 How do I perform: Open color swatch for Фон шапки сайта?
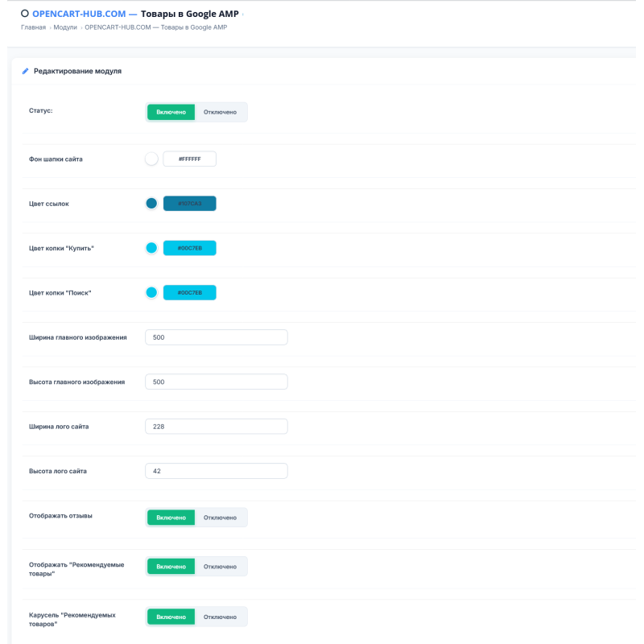pyautogui.click(x=151, y=159)
